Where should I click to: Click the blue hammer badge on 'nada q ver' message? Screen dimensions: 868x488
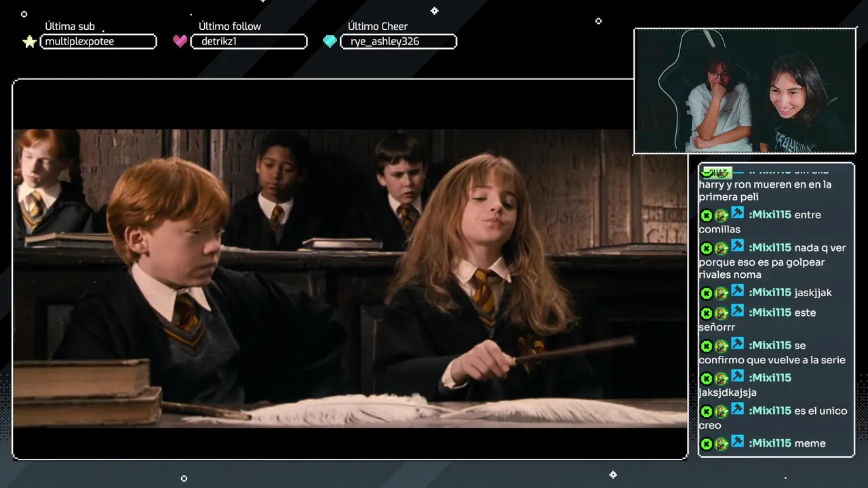point(737,246)
